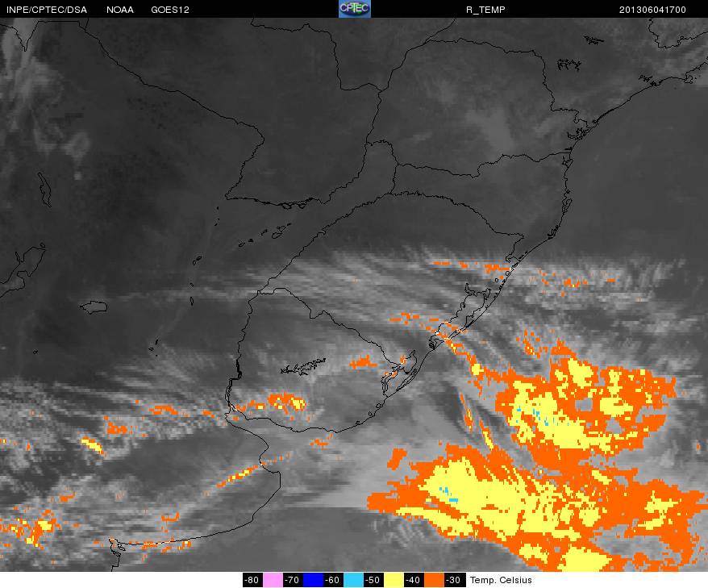Select the orange swatch in the legend

[435, 580]
